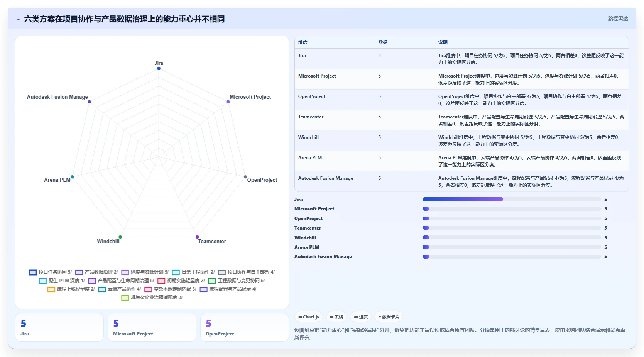This screenshot has height=357, width=644.
Task: Click the Teamcenter data point on the radar
Action: pos(197,237)
